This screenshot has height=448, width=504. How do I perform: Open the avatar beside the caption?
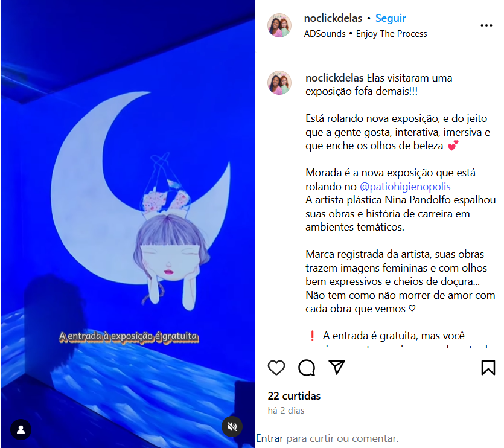pyautogui.click(x=279, y=83)
